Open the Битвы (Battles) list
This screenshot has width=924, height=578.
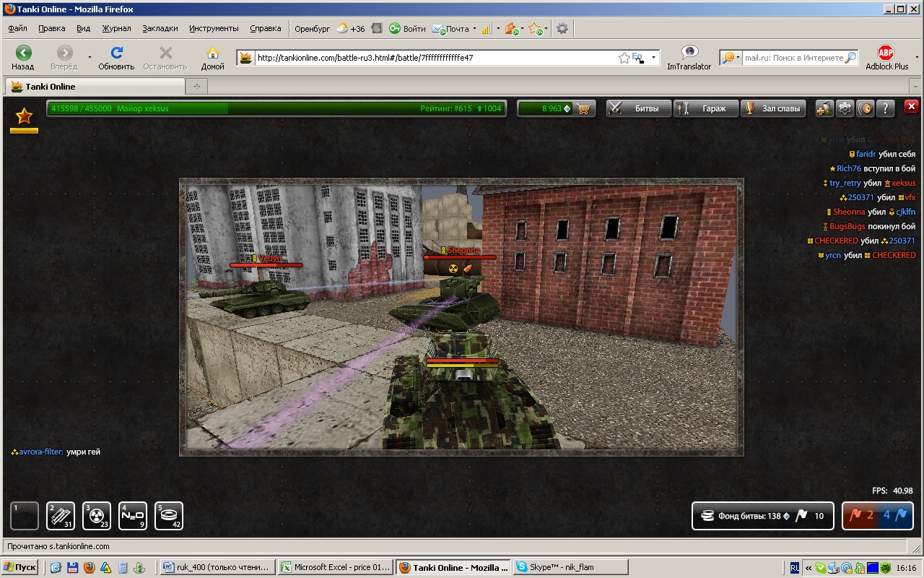point(639,108)
